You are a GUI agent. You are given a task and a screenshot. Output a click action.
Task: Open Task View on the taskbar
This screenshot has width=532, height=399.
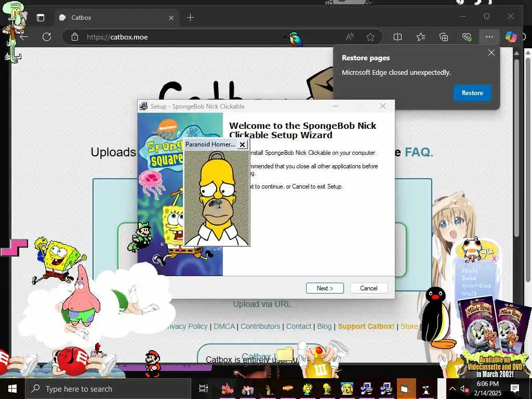(x=203, y=389)
